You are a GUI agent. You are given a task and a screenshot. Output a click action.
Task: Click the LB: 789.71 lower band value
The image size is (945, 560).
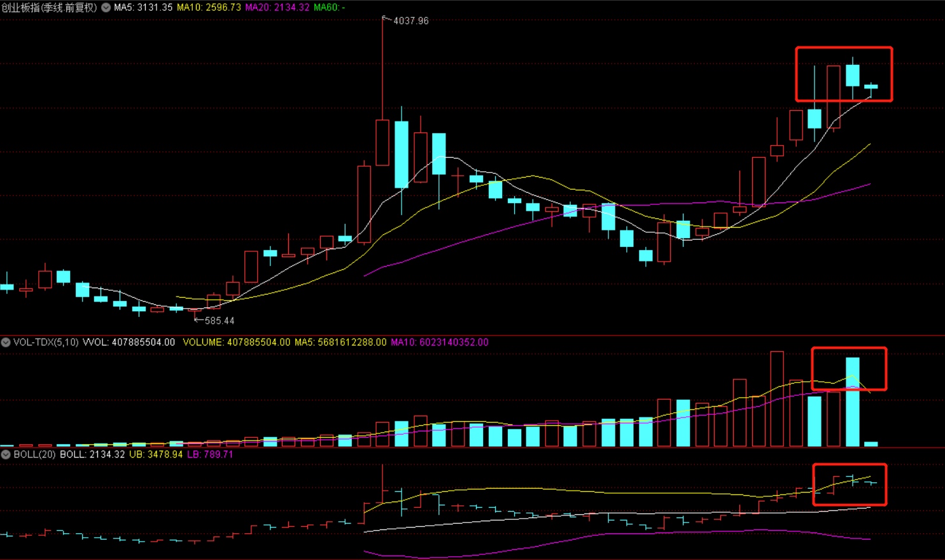tap(210, 454)
